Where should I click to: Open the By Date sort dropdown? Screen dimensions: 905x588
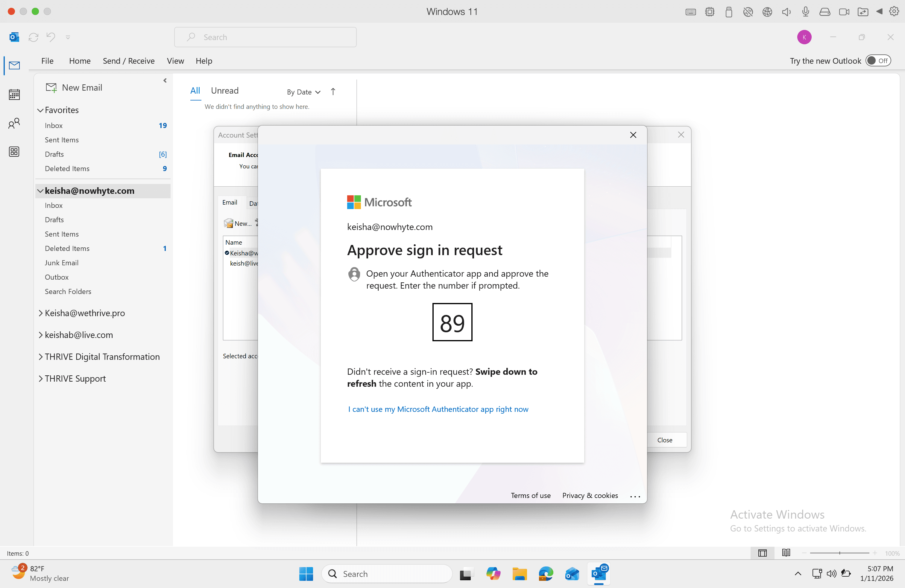(303, 92)
